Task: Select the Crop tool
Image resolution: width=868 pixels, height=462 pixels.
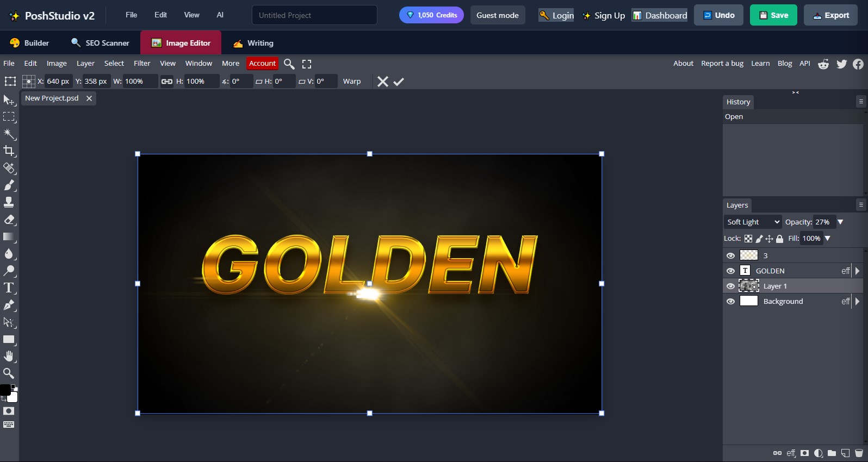Action: [9, 151]
